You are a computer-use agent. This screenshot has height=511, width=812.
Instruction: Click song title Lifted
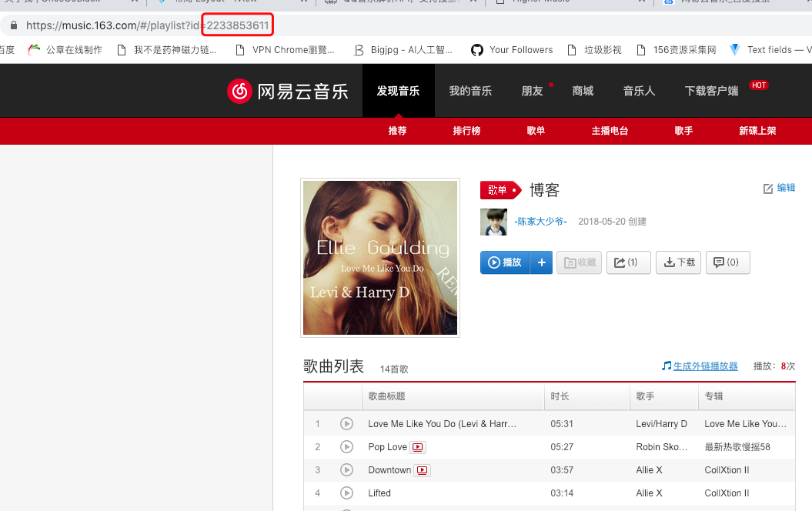(379, 493)
